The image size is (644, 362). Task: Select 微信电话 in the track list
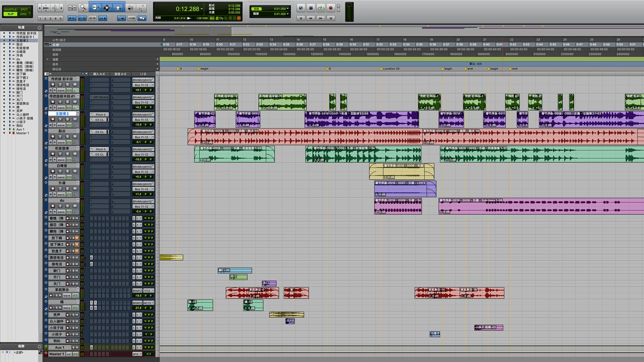tap(23, 85)
